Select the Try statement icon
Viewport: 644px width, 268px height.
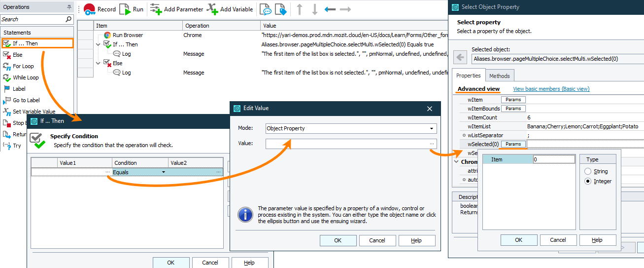(x=7, y=146)
